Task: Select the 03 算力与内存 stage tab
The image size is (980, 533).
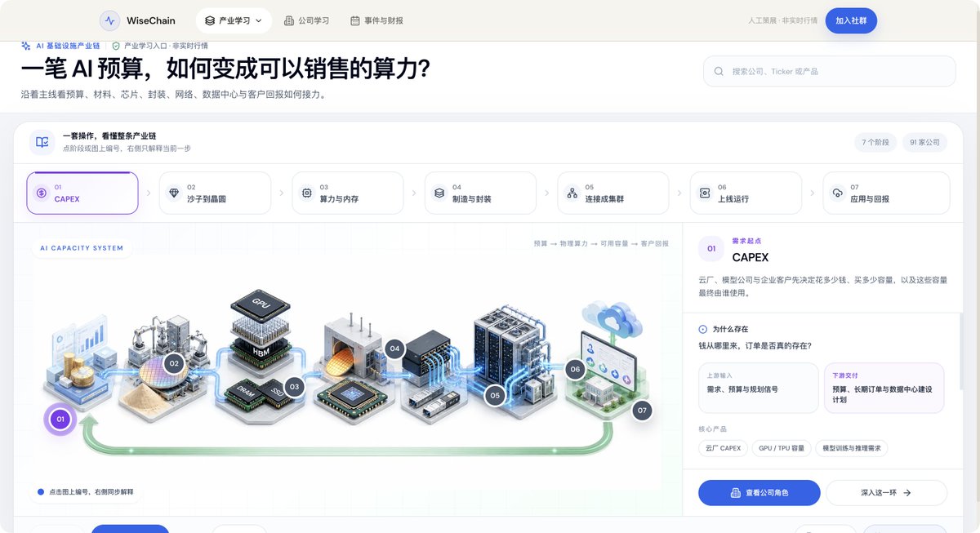Action: (x=347, y=193)
